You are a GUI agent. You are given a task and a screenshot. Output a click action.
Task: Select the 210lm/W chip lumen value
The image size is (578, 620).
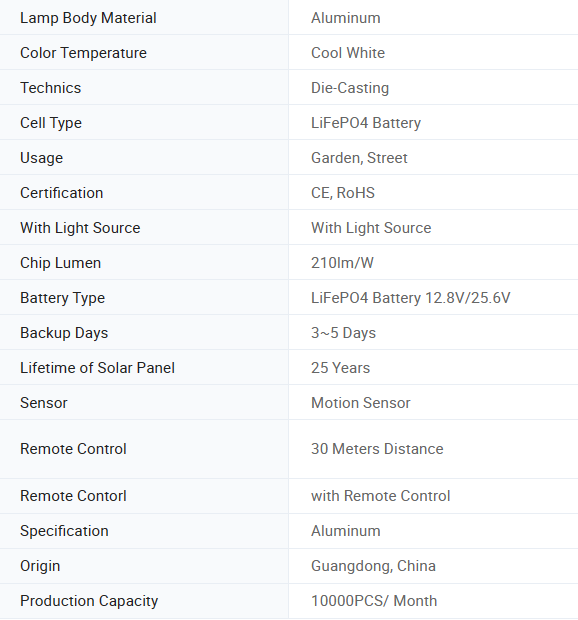point(342,263)
